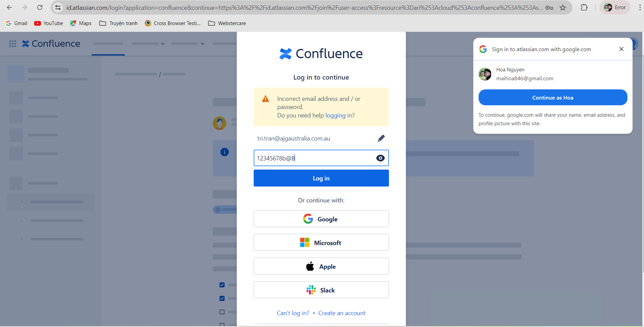644x327 pixels.
Task: Open the 'logging in' help link
Action: tap(339, 115)
